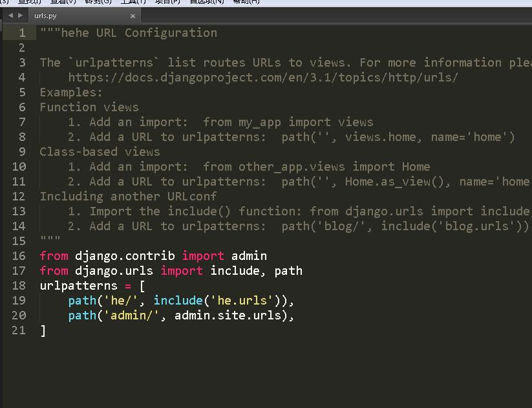Click 'Function views' on line 6
The height and width of the screenshot is (408, 532).
[x=89, y=107]
